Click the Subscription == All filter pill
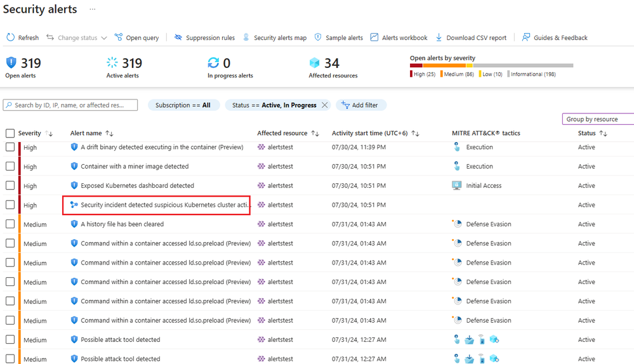Viewport: 634px width, 364px height. pyautogui.click(x=183, y=105)
